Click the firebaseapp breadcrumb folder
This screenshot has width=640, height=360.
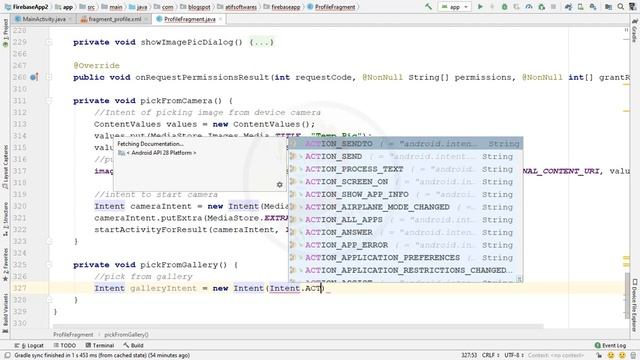coord(282,7)
